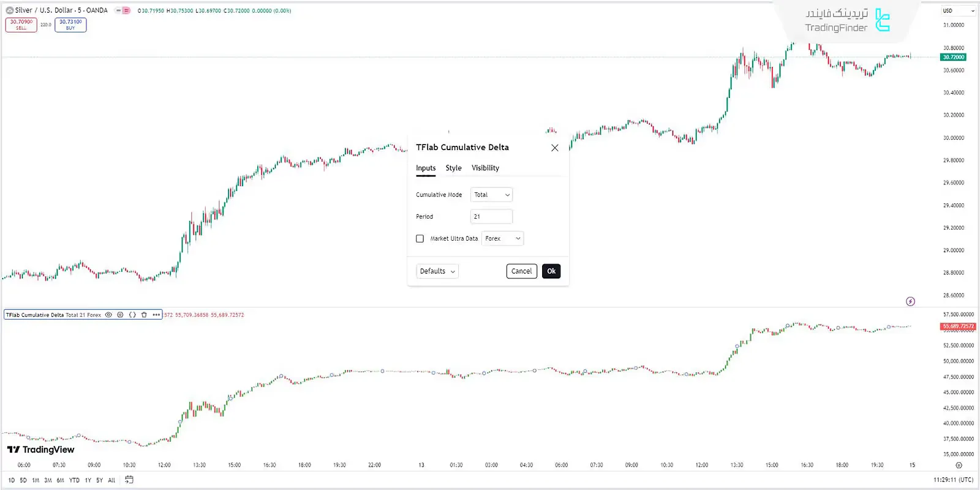This screenshot has width=980, height=490.
Task: Open the time axis settings gear icon
Action: click(959, 466)
